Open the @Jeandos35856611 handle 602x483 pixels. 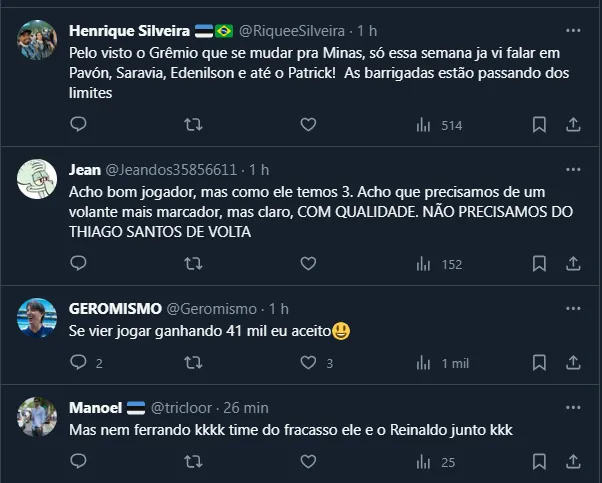click(x=171, y=169)
